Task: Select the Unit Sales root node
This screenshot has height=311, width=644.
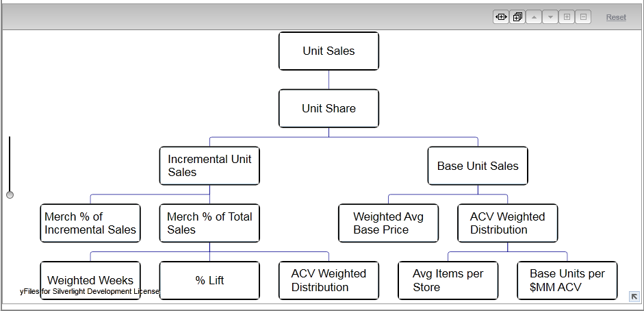Action: point(329,51)
